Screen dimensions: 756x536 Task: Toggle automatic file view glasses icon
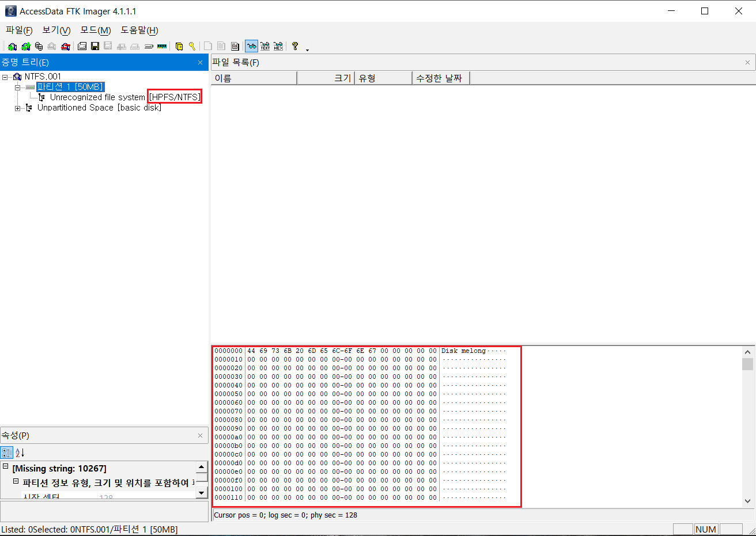click(251, 46)
